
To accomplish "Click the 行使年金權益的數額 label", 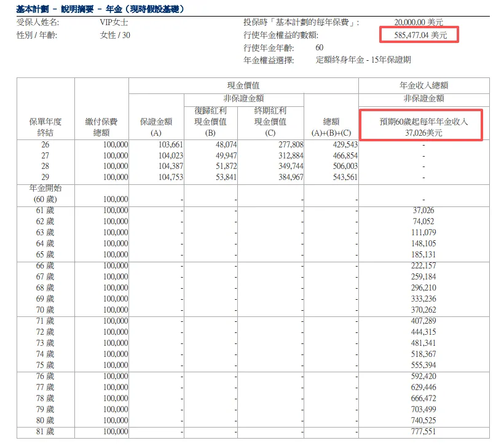I will 281,35.
